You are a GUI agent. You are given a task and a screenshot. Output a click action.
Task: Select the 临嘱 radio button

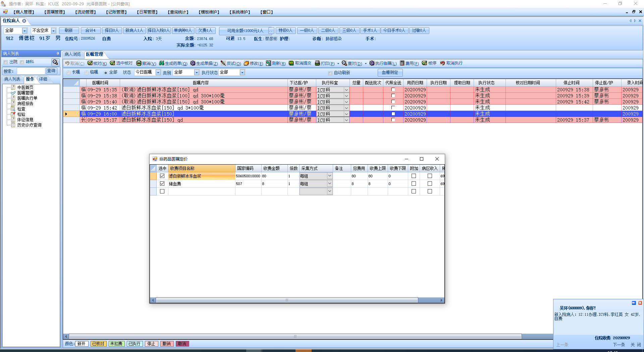coord(87,73)
